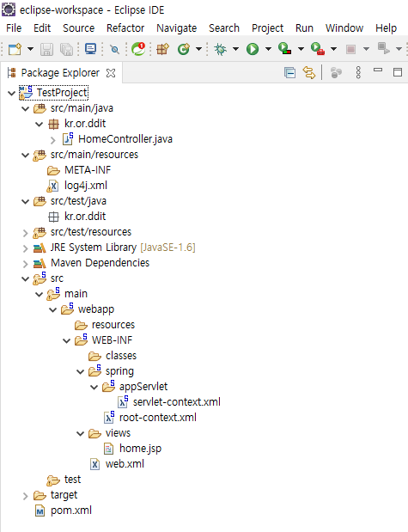Screen dimensions: 408x532
Task: Expand Maven Dependencies
Action: pyautogui.click(x=26, y=264)
